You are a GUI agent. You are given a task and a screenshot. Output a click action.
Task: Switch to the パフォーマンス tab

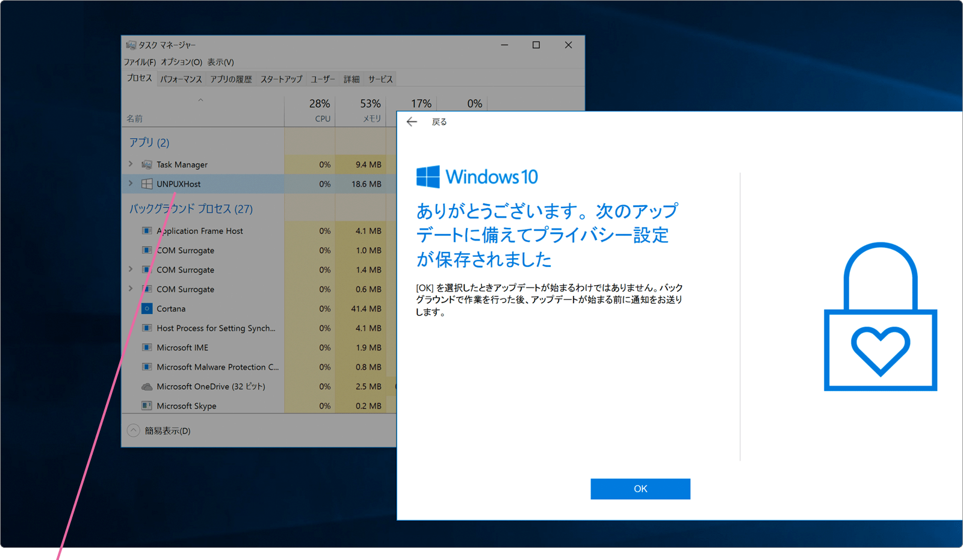(x=181, y=79)
